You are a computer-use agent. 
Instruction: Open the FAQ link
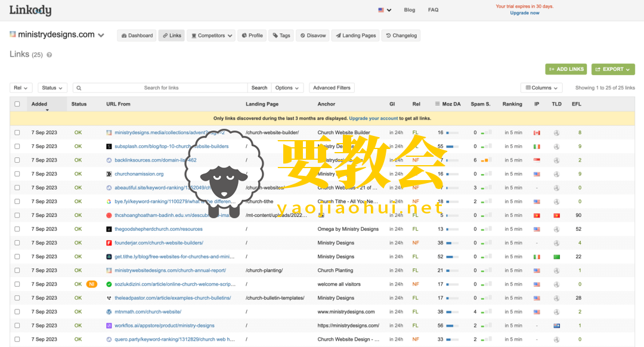point(434,10)
